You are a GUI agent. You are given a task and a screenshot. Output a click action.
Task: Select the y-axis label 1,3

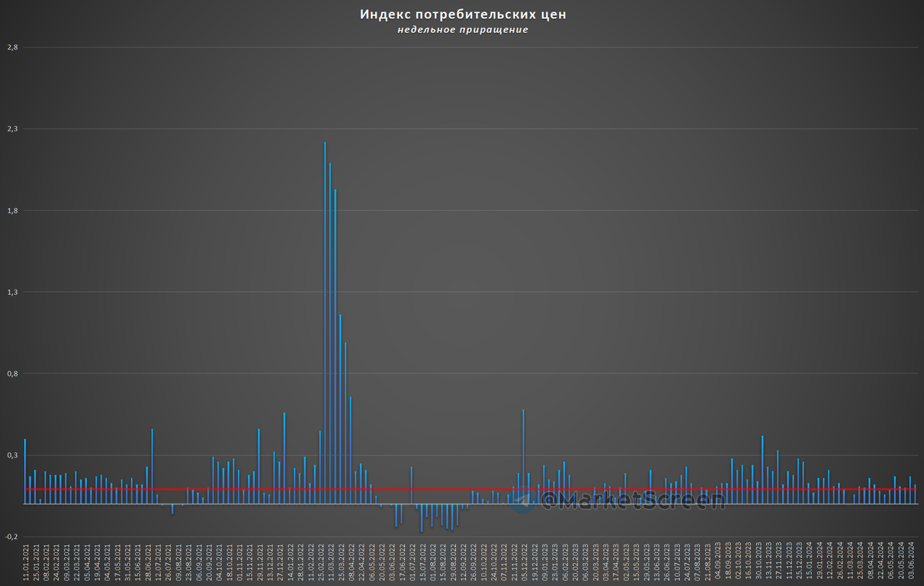tap(12, 293)
